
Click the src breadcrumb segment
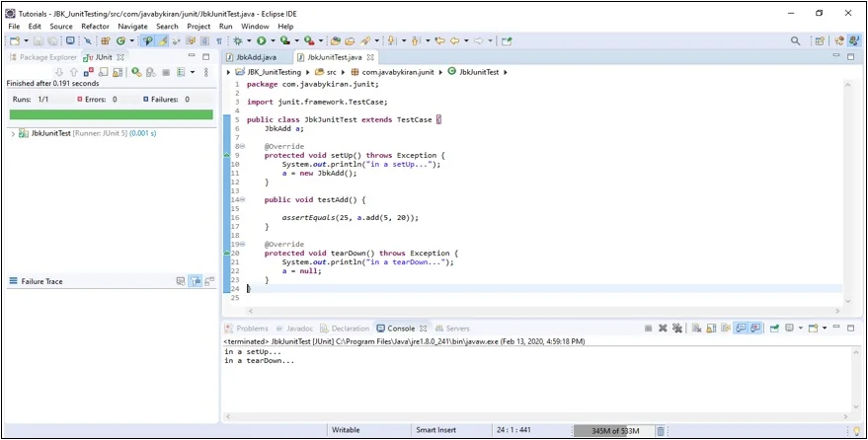pyautogui.click(x=326, y=72)
